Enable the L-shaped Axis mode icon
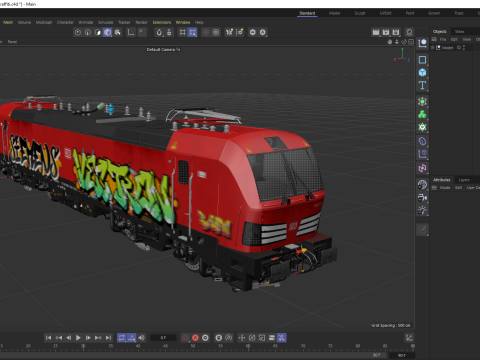Screen dimensions: 480x360 (x=131, y=32)
